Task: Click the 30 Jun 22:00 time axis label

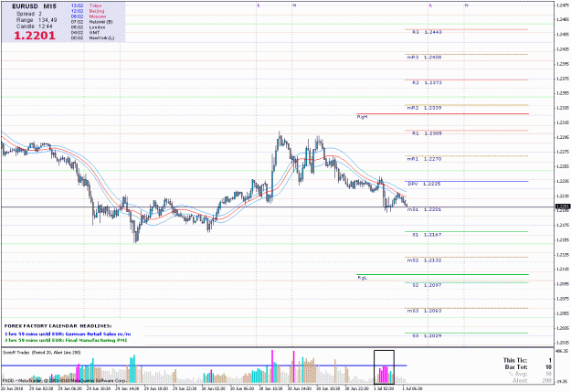Action: point(356,388)
